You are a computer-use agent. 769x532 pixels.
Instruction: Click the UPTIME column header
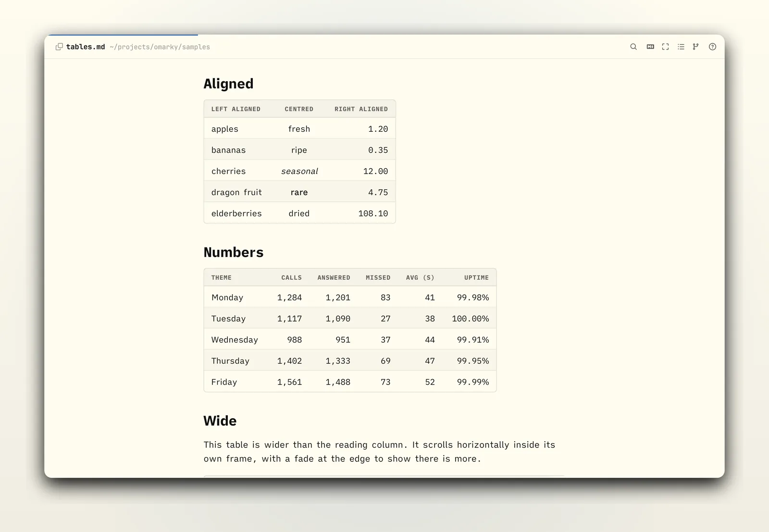(x=476, y=278)
